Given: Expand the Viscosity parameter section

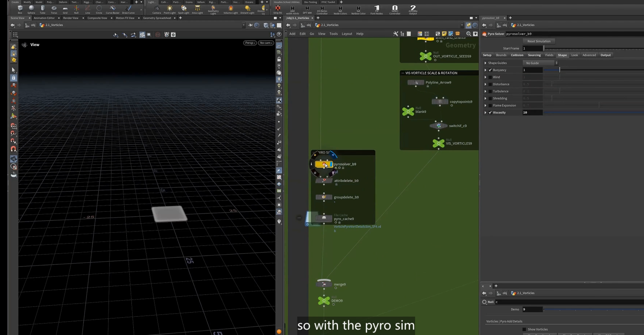Looking at the screenshot, I should point(485,113).
